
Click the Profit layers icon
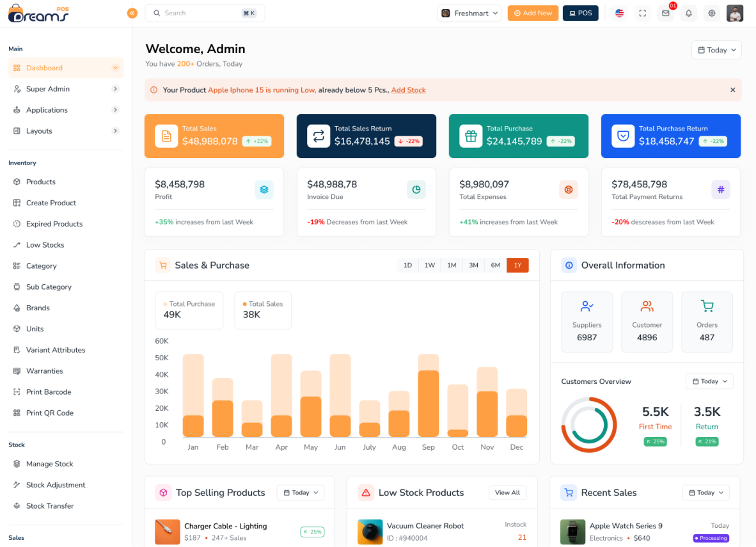coord(264,189)
